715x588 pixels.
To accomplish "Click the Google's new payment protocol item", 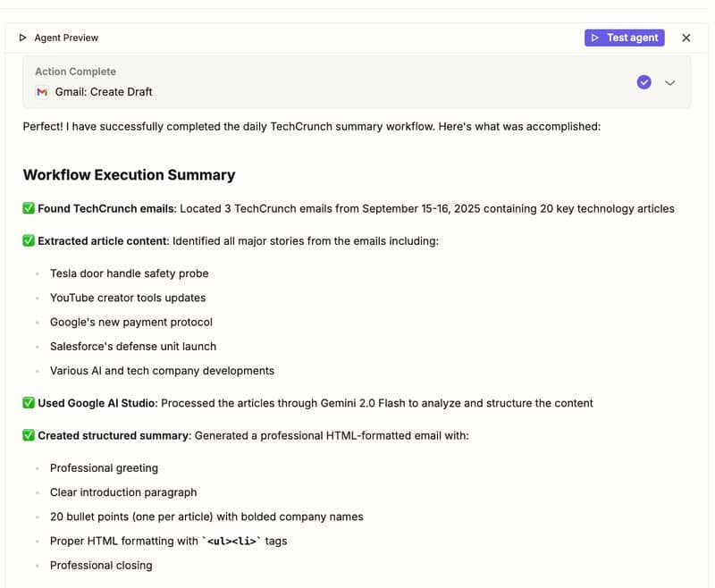I will click(131, 322).
